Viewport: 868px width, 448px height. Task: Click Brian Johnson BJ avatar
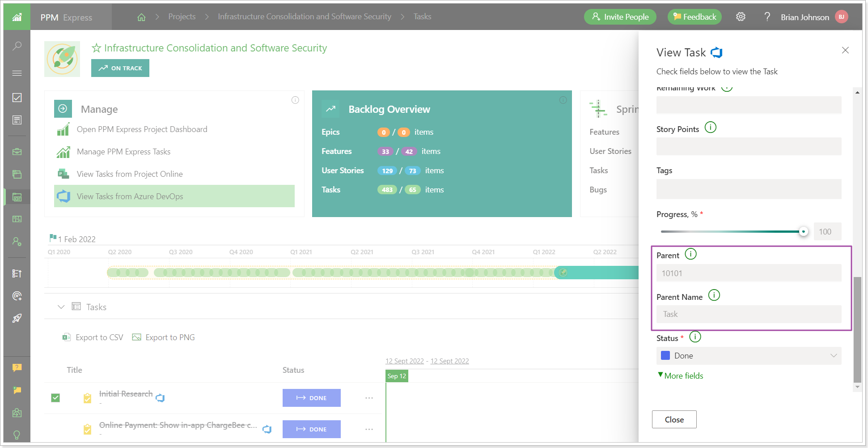tap(842, 17)
